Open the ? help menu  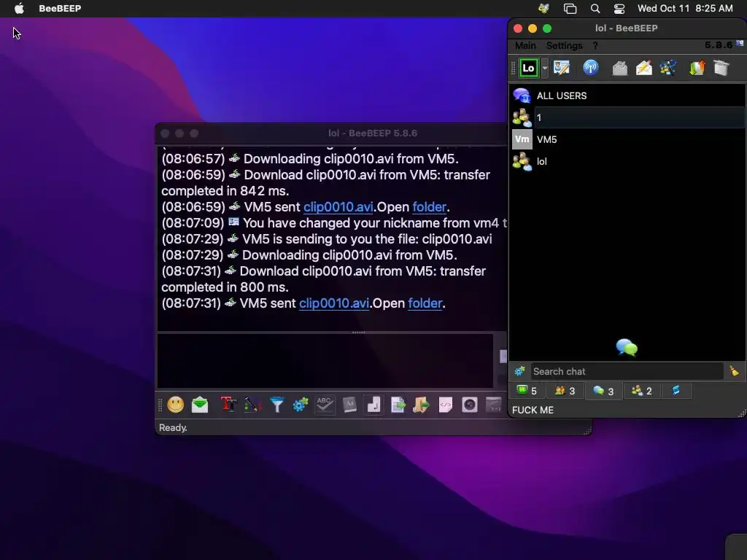[x=595, y=46]
